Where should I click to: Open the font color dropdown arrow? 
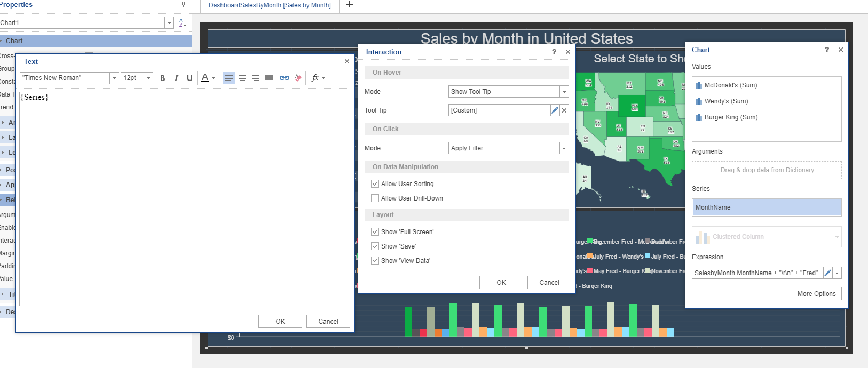[x=214, y=78]
